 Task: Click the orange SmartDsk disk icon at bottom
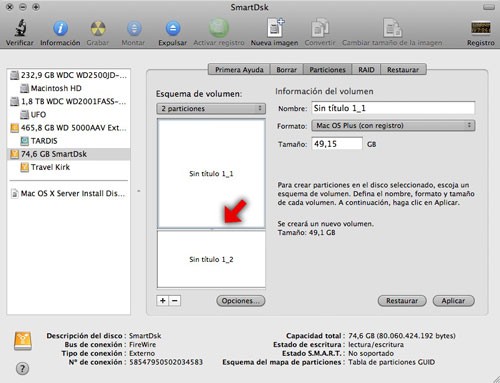(23, 341)
